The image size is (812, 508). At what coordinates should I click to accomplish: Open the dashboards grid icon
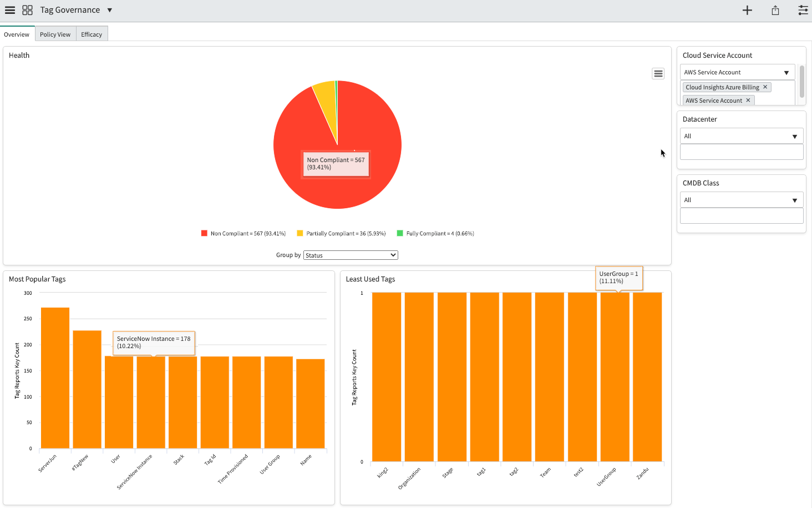[27, 10]
